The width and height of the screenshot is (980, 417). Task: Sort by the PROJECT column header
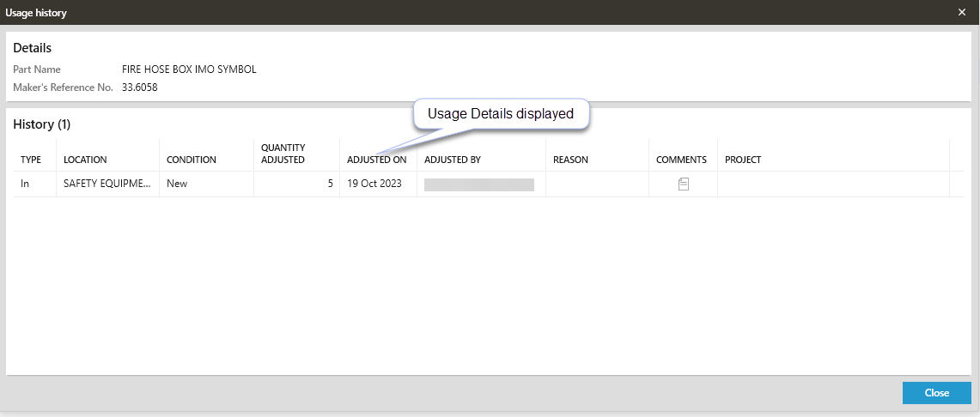click(743, 160)
